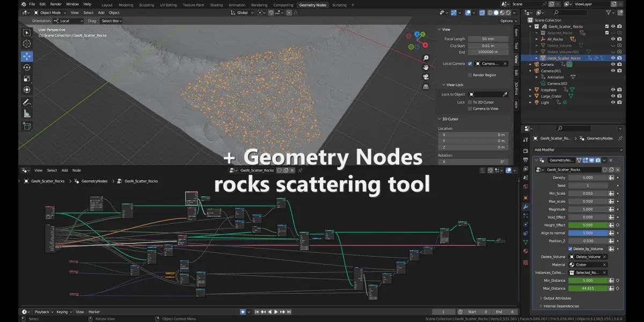Open the Drag Select Box dropdown
This screenshot has width=644, height=322.
point(112,21)
